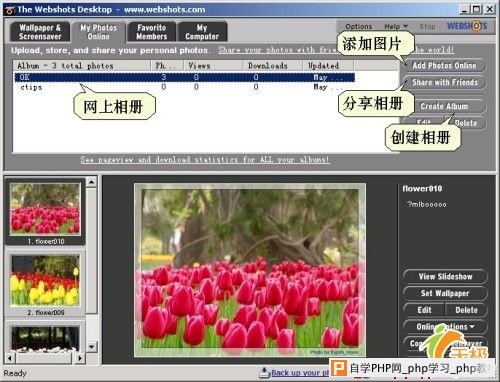Image resolution: width=500 pixels, height=382 pixels.
Task: Click the flower010 photo title text
Action: (422, 189)
